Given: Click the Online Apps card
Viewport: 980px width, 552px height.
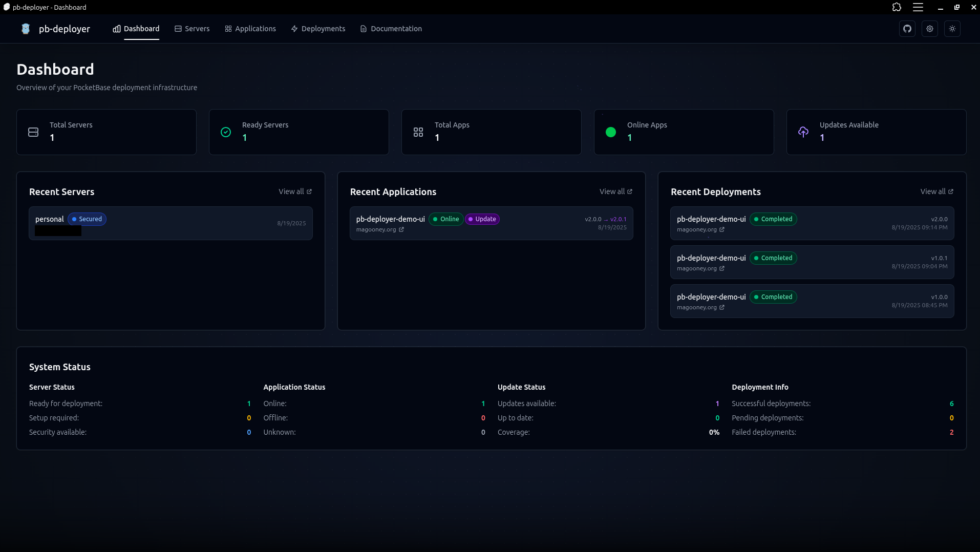Looking at the screenshot, I should pos(684,132).
